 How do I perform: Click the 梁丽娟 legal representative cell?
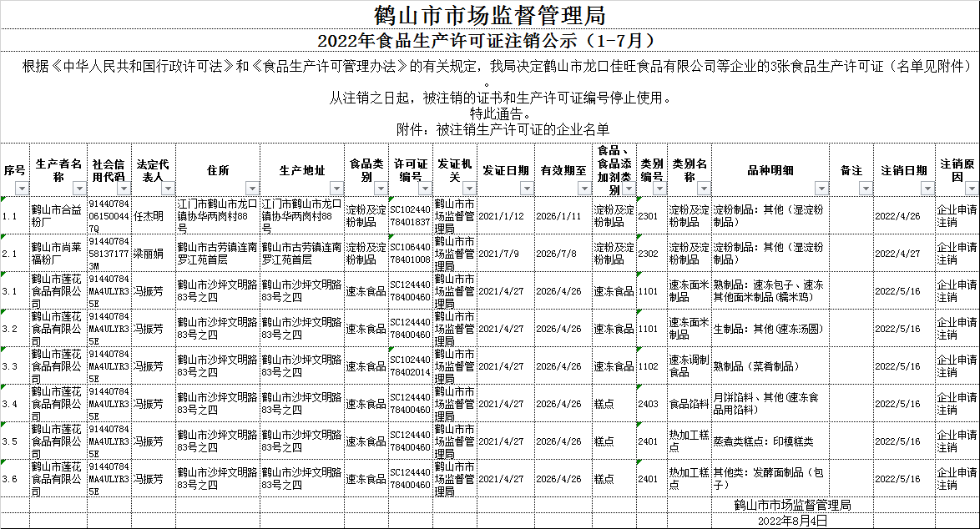[154, 253]
